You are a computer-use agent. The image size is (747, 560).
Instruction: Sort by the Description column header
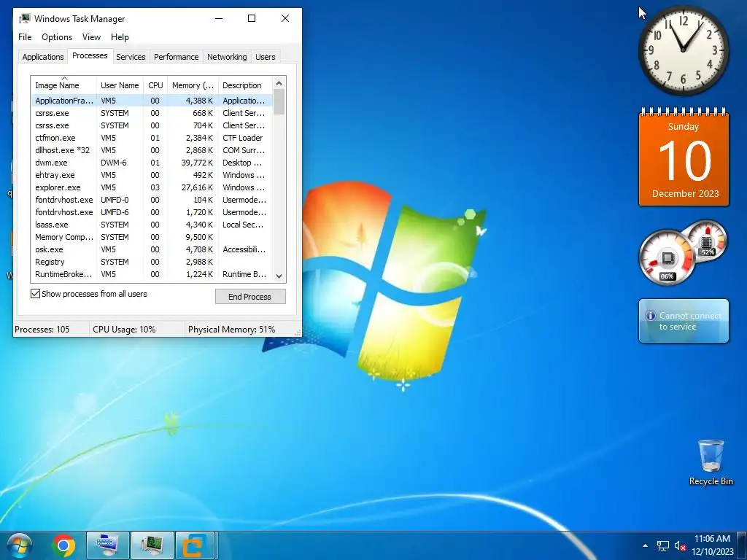pos(245,85)
